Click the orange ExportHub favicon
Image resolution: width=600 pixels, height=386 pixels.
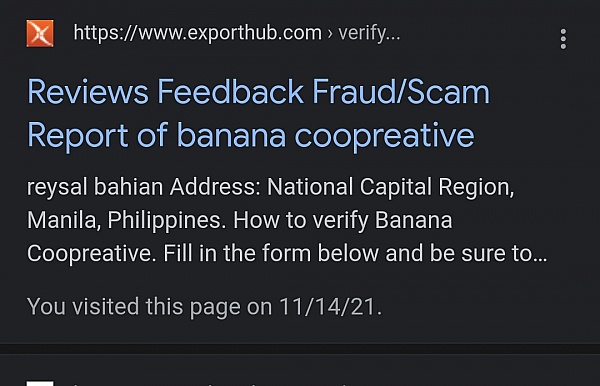click(40, 34)
